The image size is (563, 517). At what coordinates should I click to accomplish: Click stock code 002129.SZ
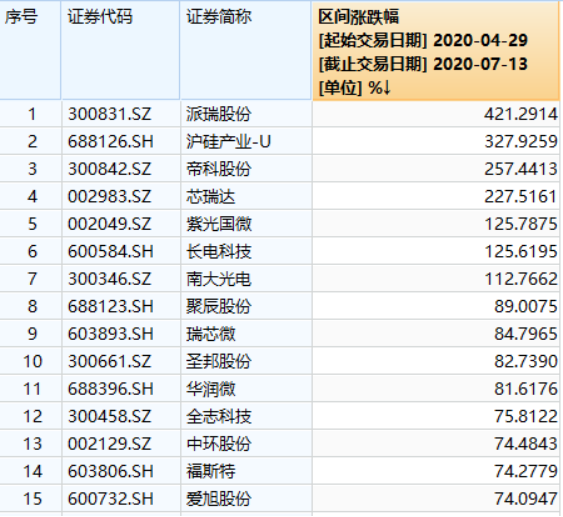pyautogui.click(x=110, y=444)
